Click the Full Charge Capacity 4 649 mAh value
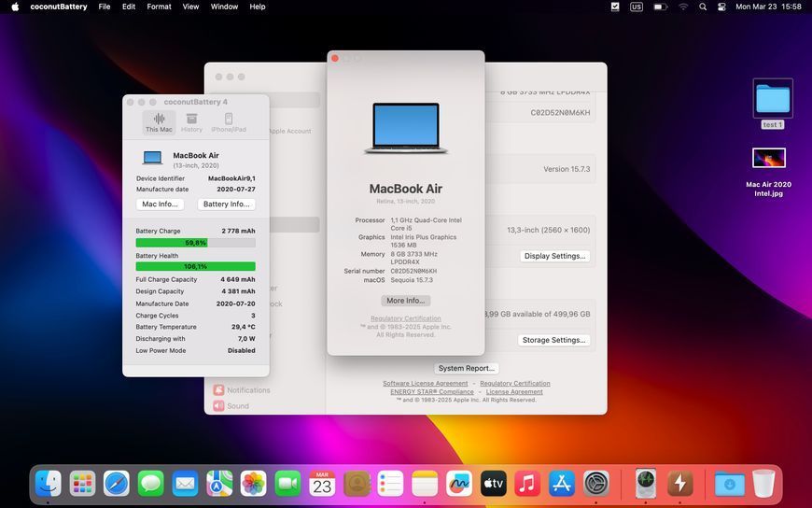 [x=238, y=279]
